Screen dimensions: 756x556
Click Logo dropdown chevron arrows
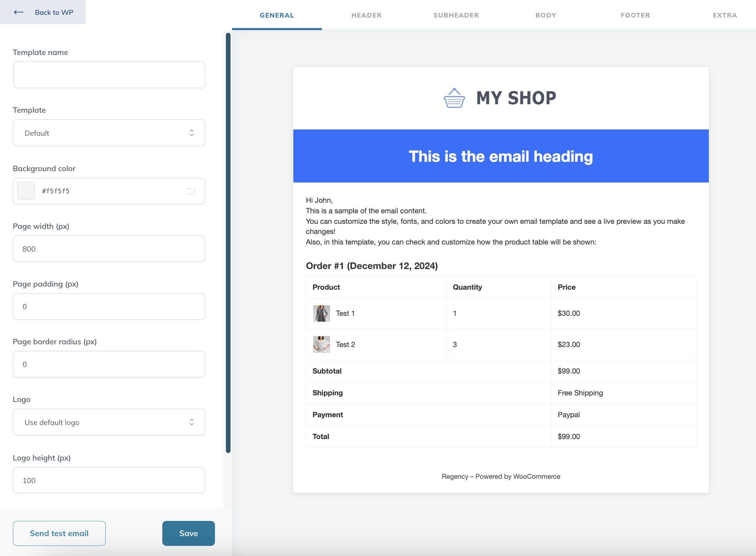coord(192,422)
